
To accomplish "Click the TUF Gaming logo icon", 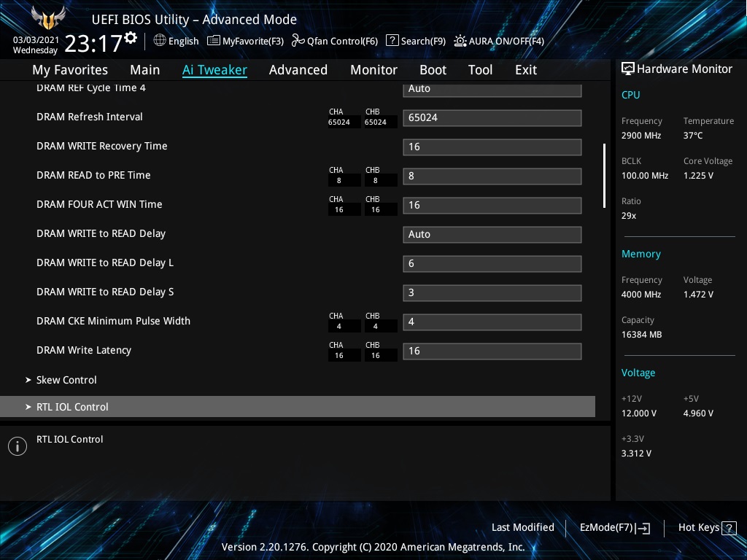I will [x=48, y=18].
